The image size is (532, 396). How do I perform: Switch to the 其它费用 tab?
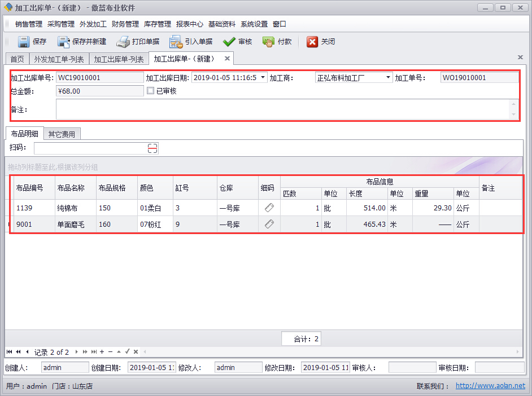62,134
